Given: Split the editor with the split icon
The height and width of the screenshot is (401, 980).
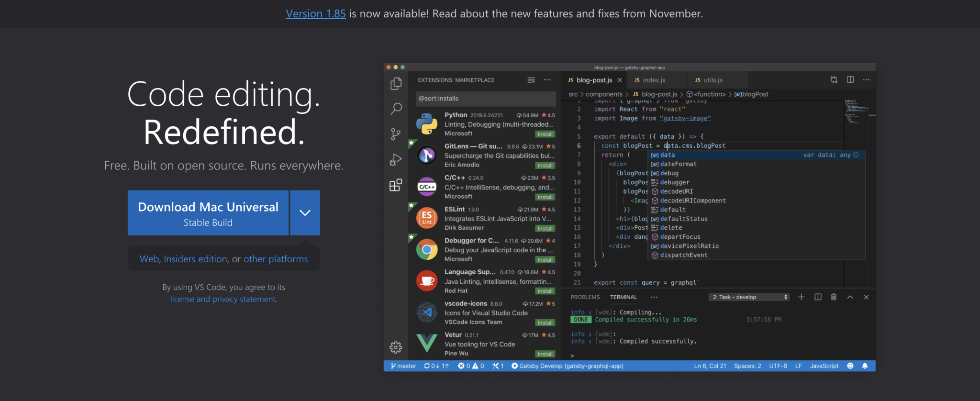Looking at the screenshot, I should coord(850,80).
